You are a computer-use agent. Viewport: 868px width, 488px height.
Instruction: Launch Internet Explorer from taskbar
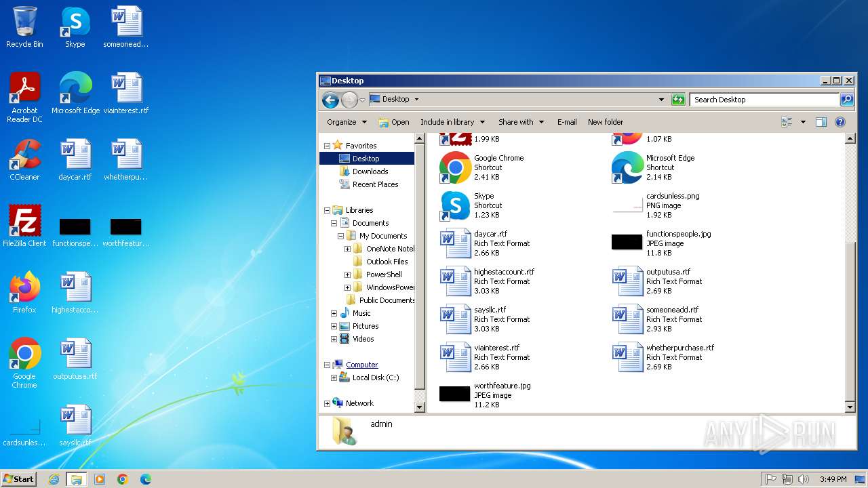click(x=54, y=479)
